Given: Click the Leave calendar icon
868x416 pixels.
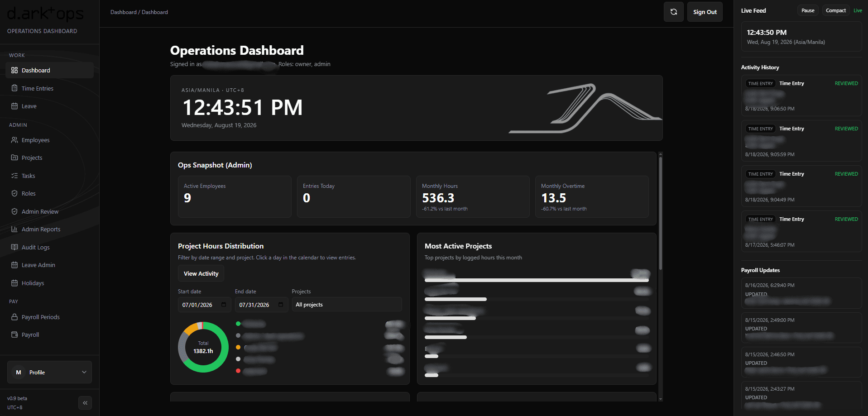Looking at the screenshot, I should (14, 106).
